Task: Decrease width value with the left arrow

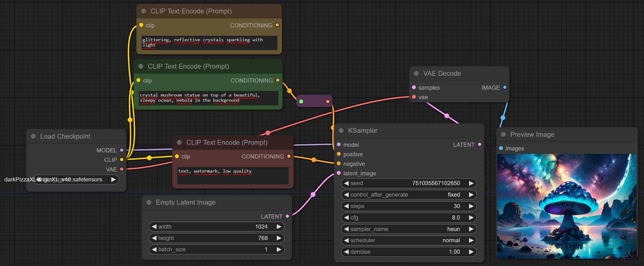Action: (154, 227)
